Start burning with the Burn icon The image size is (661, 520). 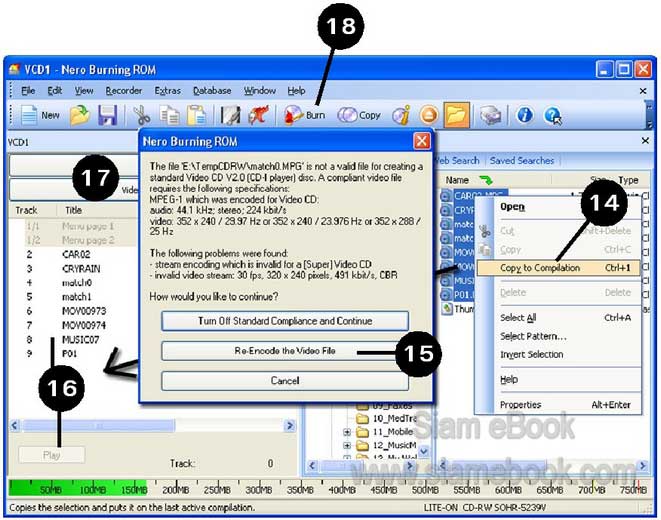[293, 115]
